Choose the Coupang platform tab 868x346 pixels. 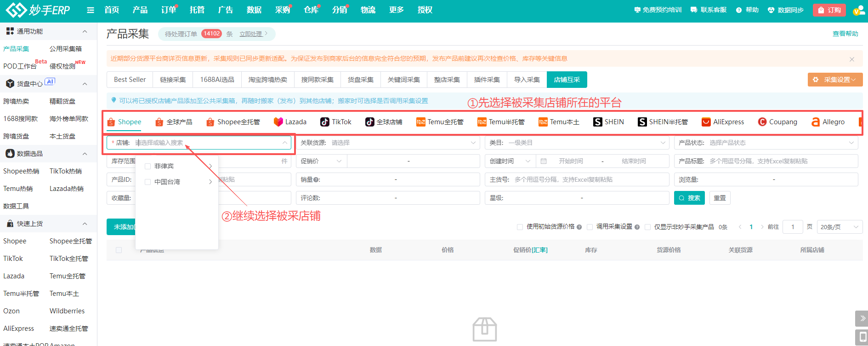(777, 122)
